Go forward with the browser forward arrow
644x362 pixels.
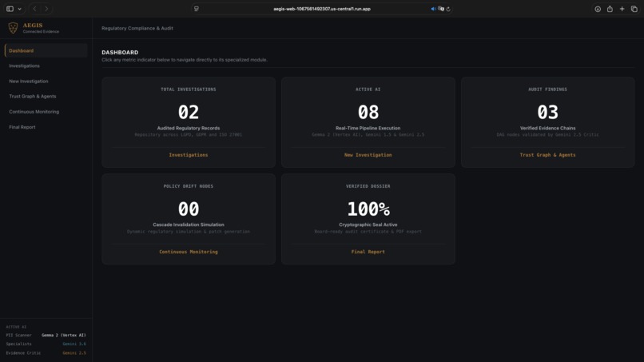click(46, 9)
